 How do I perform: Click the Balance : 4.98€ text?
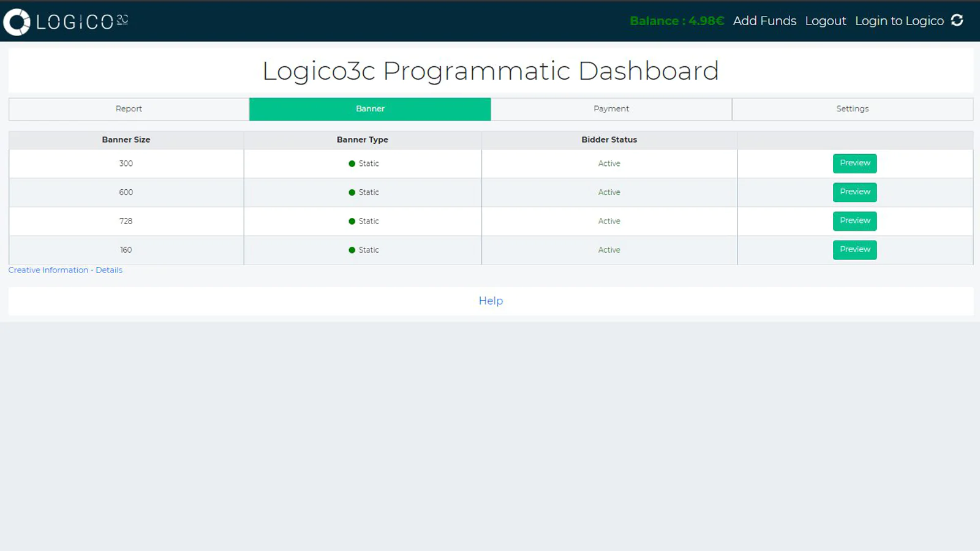[677, 21]
